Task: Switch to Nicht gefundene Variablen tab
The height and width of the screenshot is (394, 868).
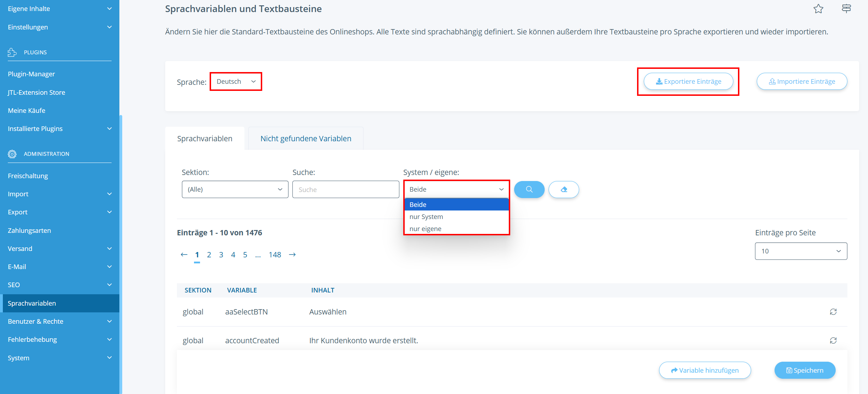Action: (306, 138)
